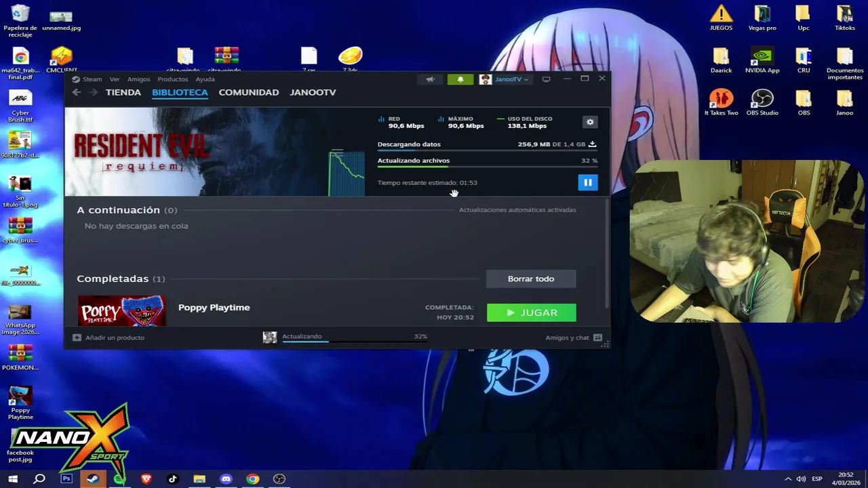868x488 pixels.
Task: Select the Vegas pro desktop shortcut
Action: click(762, 18)
